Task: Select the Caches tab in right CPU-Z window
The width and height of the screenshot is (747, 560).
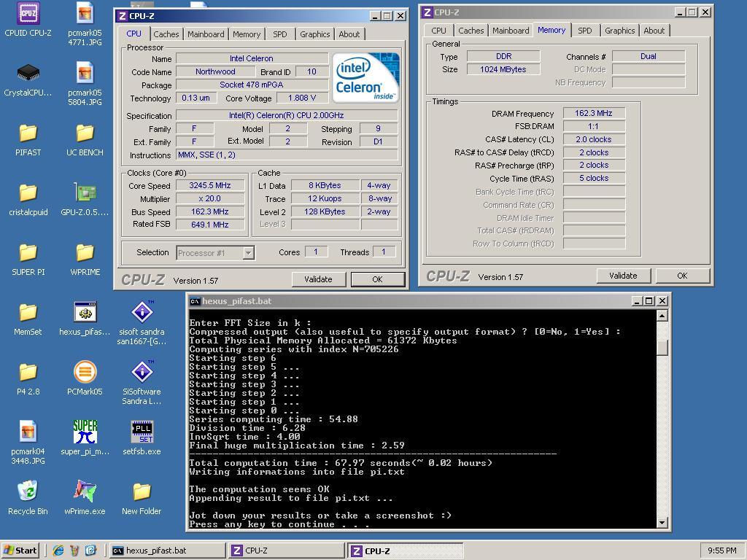Action: (x=471, y=31)
